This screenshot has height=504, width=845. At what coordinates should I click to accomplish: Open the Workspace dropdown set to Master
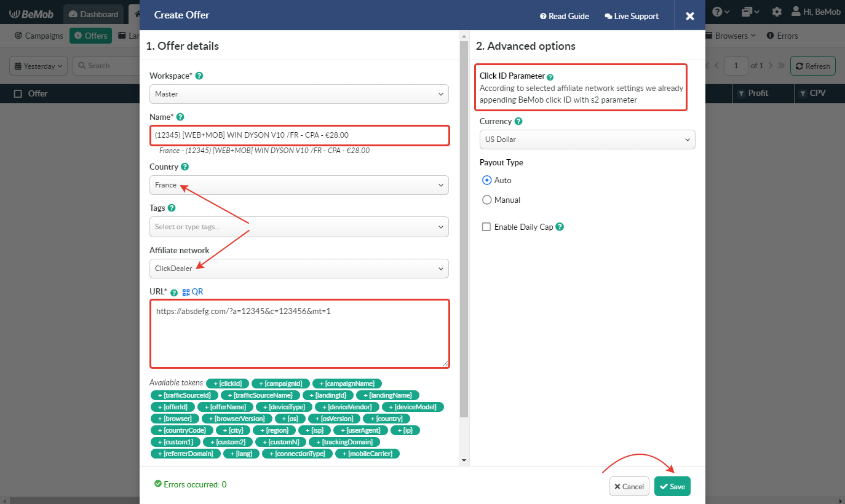[x=299, y=94]
